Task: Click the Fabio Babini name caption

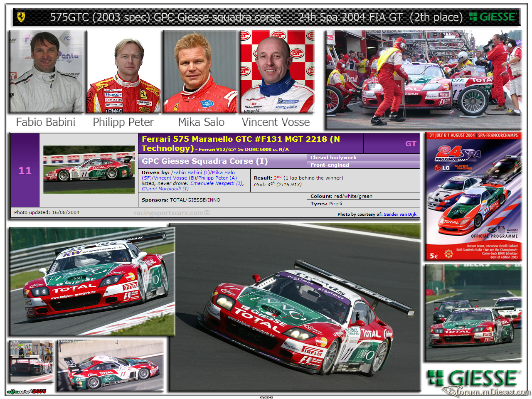Action: 46,122
